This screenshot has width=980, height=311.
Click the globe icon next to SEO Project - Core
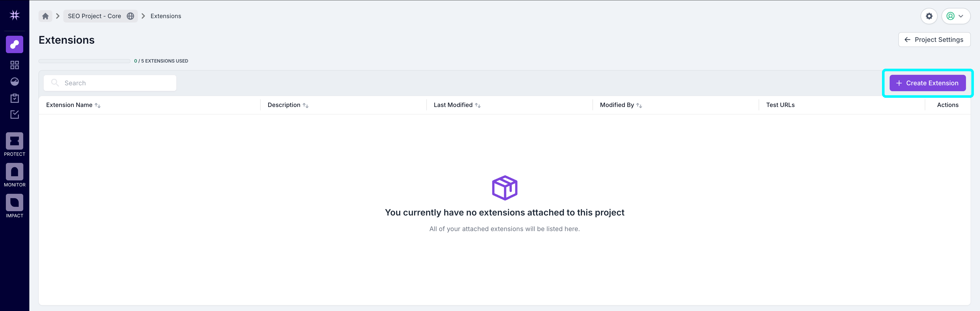pyautogui.click(x=130, y=16)
